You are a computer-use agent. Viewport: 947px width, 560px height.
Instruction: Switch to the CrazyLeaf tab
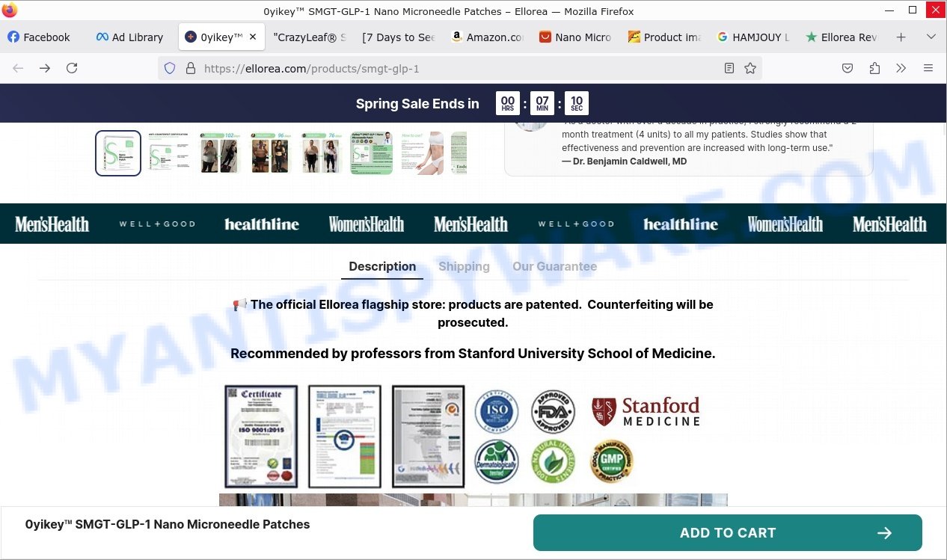(x=309, y=37)
